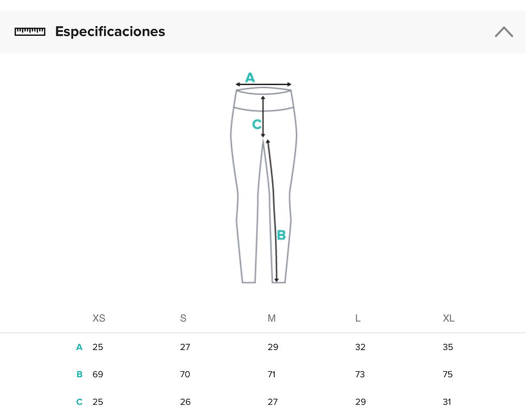Click the A value 32 under L

(x=360, y=347)
